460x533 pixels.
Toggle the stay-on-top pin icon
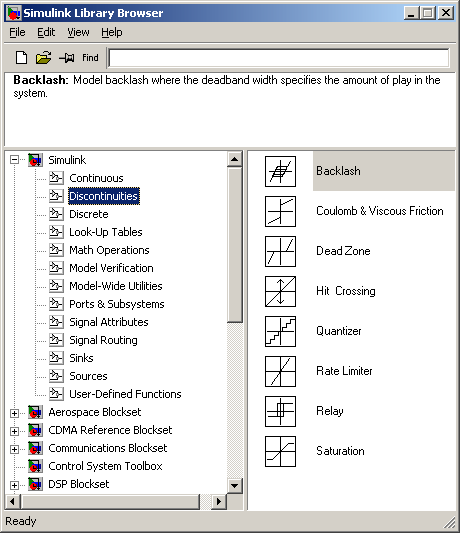tap(67, 58)
